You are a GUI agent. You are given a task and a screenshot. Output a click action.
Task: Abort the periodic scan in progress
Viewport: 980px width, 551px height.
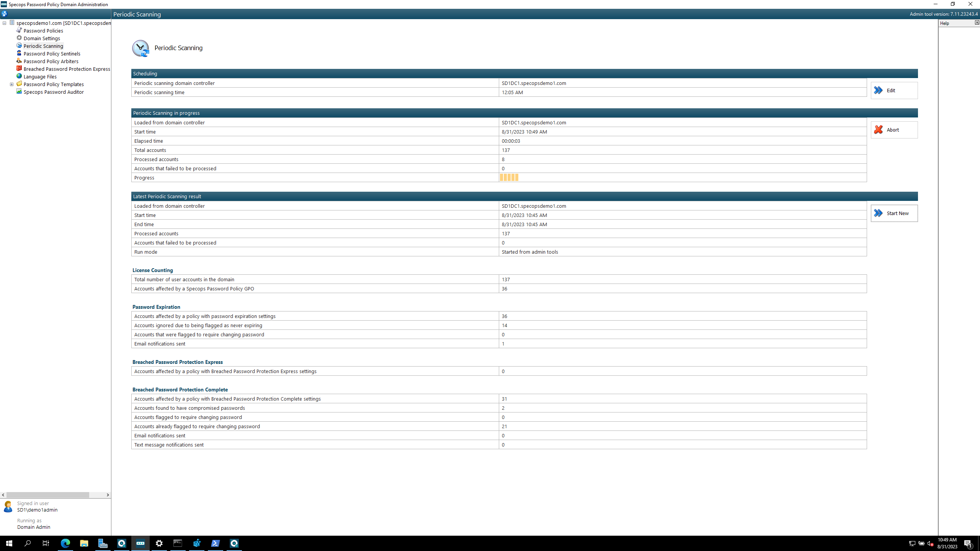click(x=894, y=130)
